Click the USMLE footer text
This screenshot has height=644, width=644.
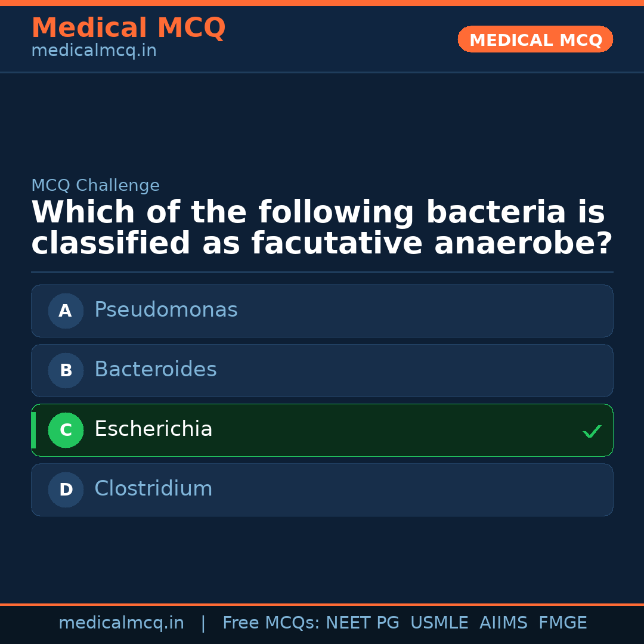pos(439,623)
